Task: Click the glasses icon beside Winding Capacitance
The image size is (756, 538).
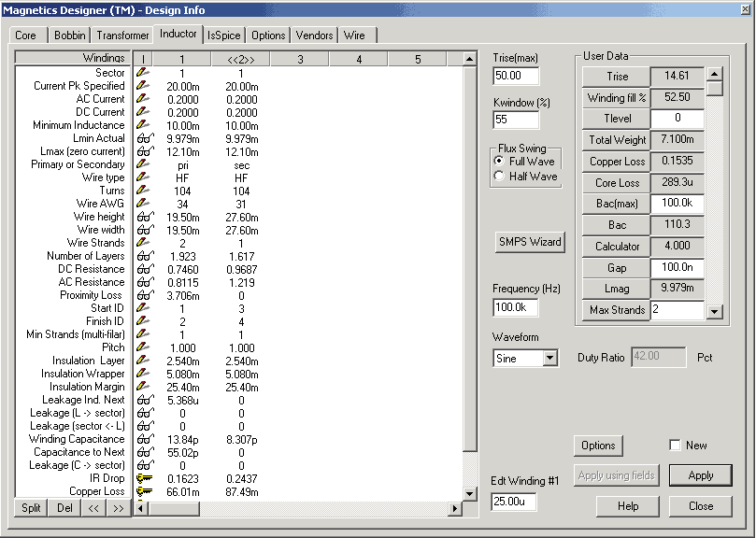Action: pos(144,439)
